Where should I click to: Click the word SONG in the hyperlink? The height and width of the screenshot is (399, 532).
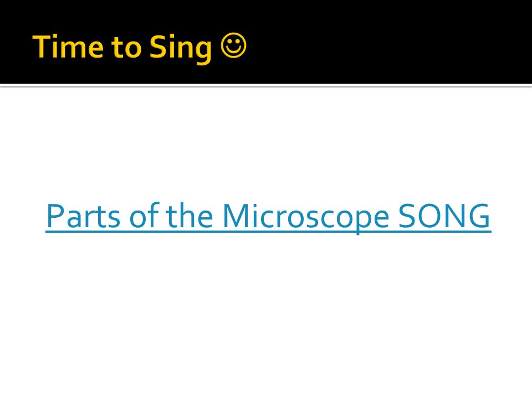(444, 216)
